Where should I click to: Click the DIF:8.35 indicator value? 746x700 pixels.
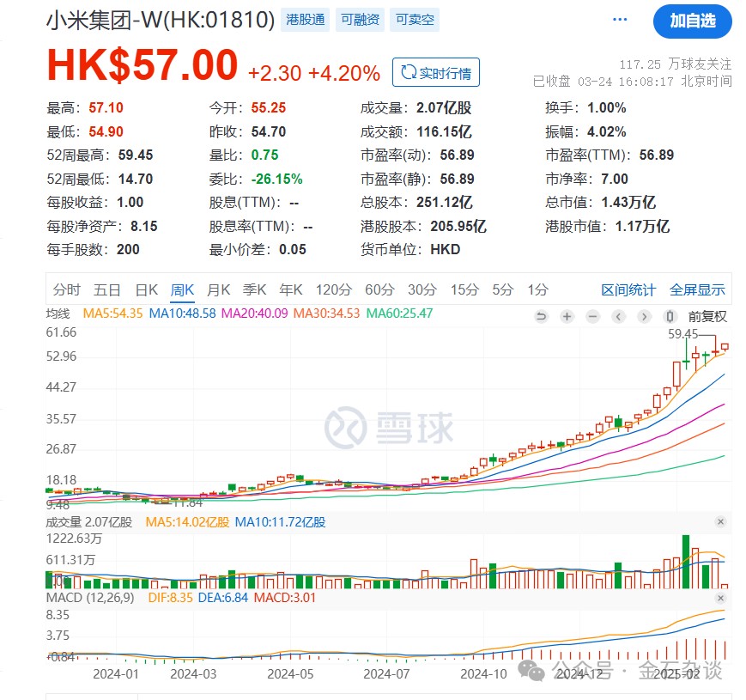(x=170, y=598)
